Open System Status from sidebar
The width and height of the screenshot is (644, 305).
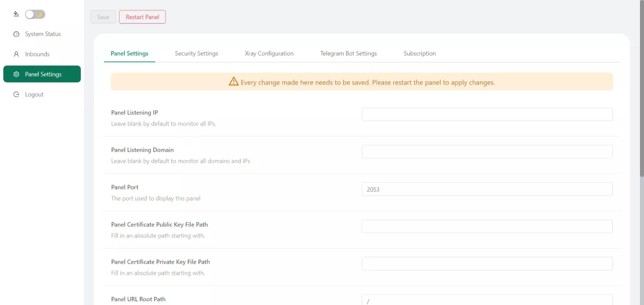pyautogui.click(x=42, y=34)
